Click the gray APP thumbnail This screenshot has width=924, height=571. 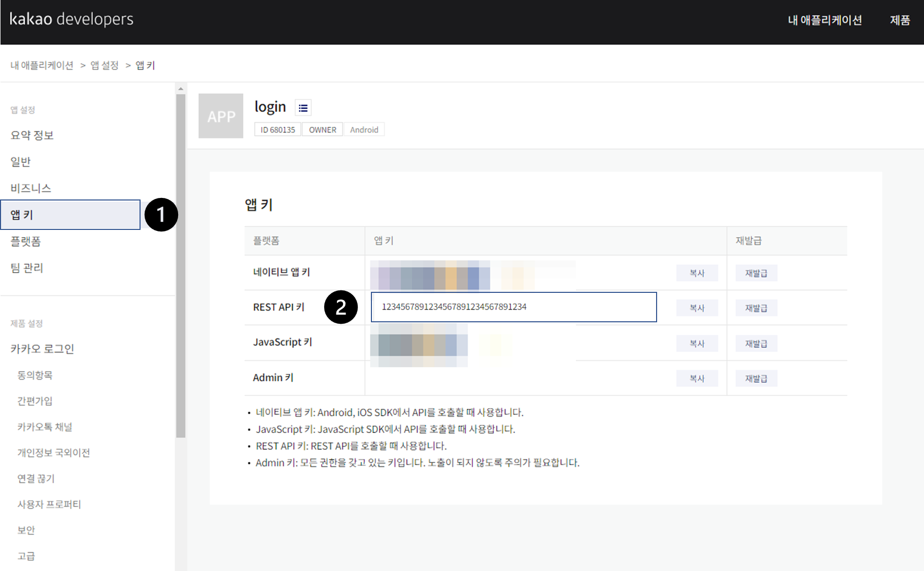221,116
